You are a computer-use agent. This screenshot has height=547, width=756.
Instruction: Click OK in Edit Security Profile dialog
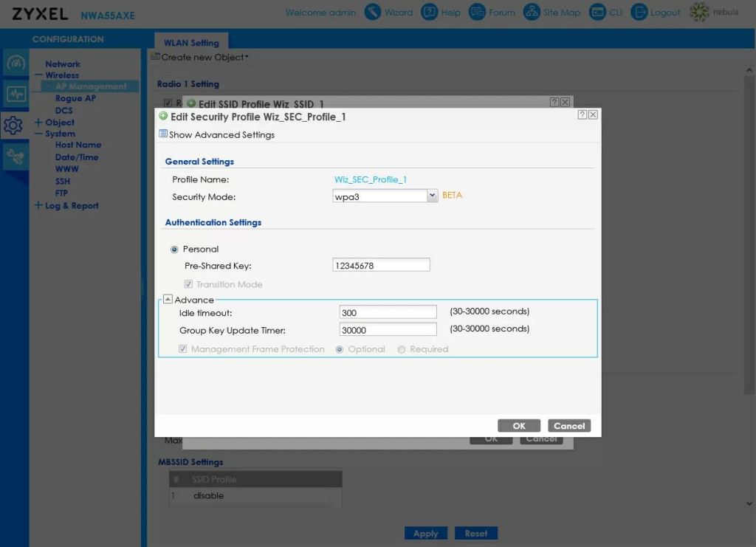coord(519,426)
